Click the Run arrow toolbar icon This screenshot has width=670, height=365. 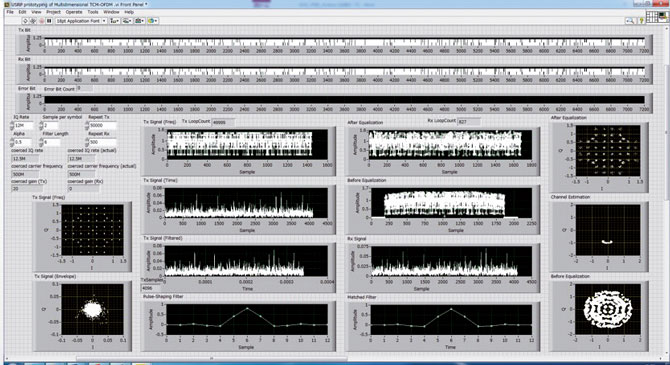click(x=25, y=21)
